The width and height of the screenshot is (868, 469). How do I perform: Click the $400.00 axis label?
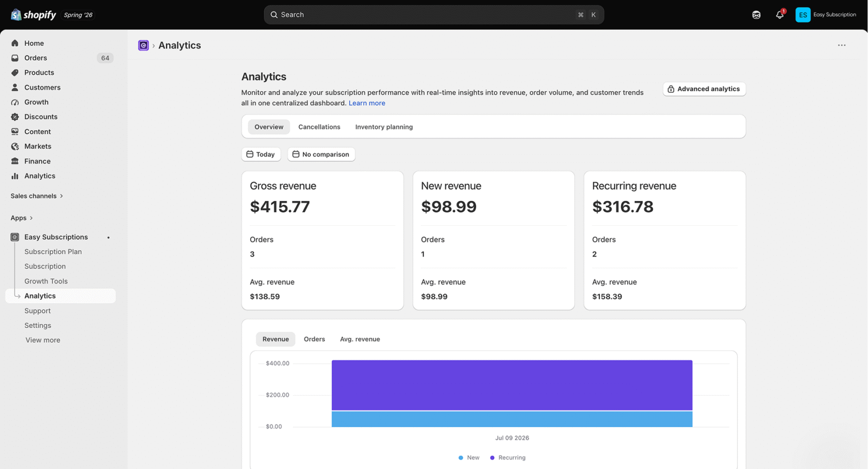(277, 363)
